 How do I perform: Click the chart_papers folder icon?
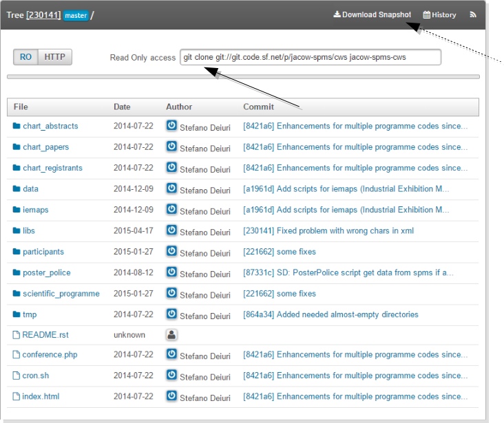(x=17, y=147)
